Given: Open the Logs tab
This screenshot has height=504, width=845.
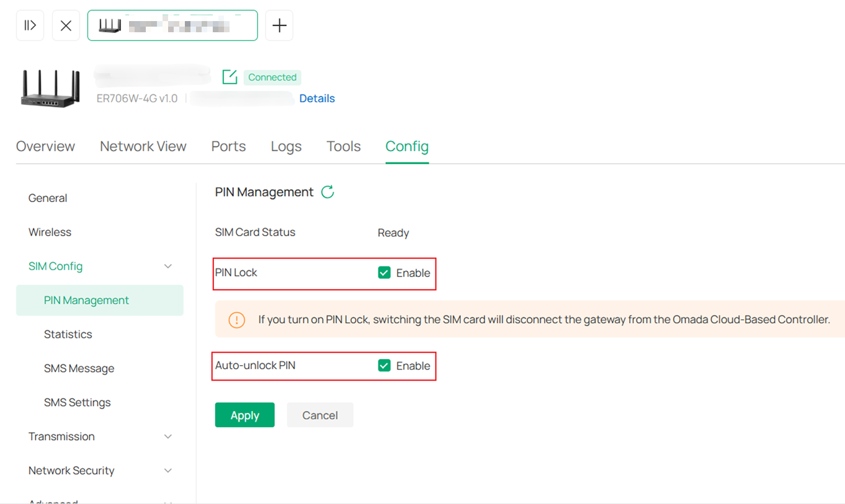Looking at the screenshot, I should click(x=286, y=146).
